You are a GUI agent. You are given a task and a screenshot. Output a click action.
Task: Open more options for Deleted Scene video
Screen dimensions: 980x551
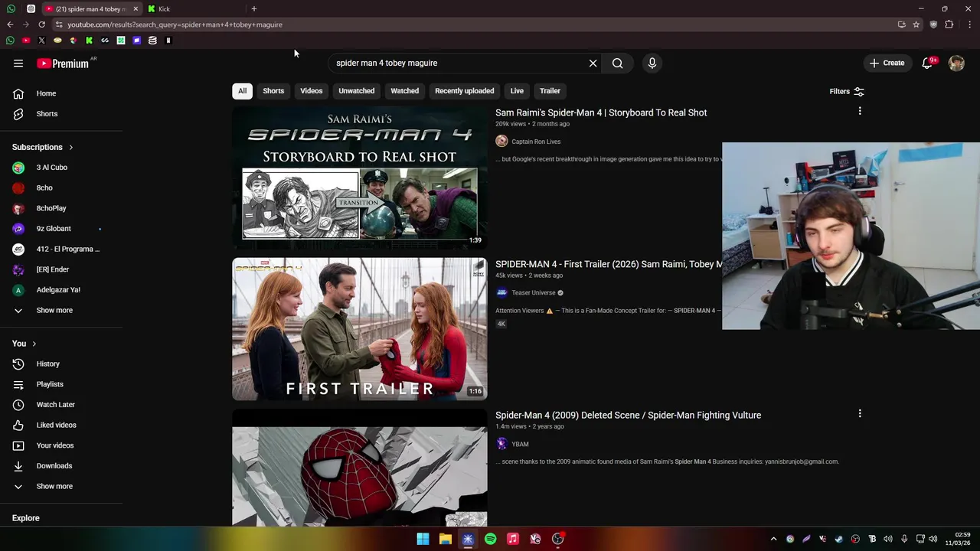(860, 414)
